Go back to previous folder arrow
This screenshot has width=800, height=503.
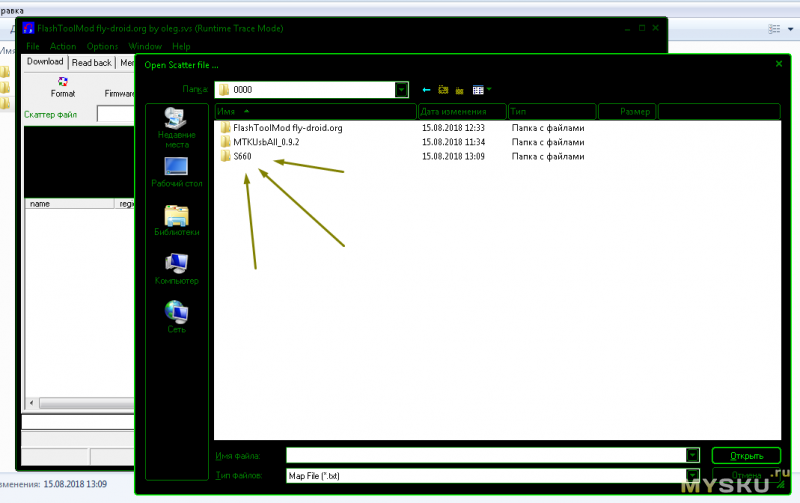tap(427, 90)
